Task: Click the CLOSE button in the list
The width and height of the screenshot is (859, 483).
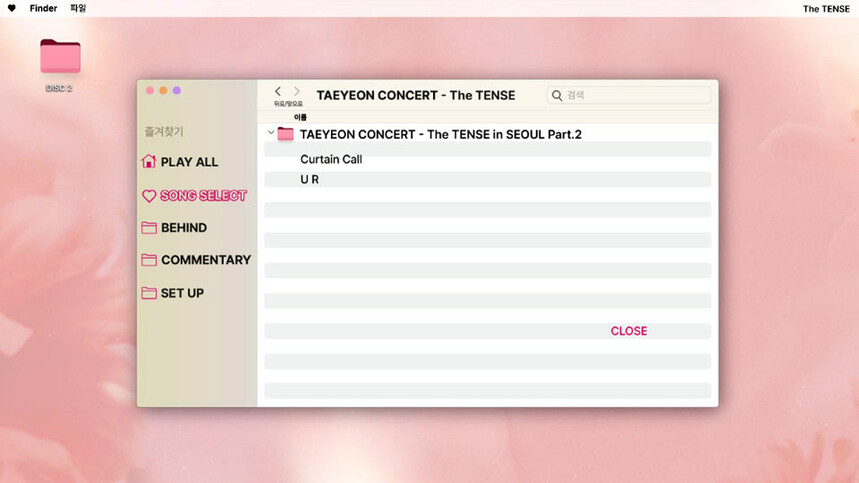Action: tap(629, 331)
